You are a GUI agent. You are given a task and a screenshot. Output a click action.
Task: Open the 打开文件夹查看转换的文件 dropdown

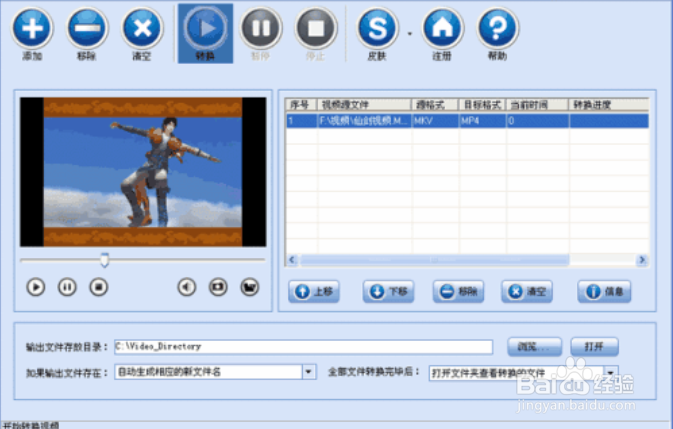click(x=611, y=373)
